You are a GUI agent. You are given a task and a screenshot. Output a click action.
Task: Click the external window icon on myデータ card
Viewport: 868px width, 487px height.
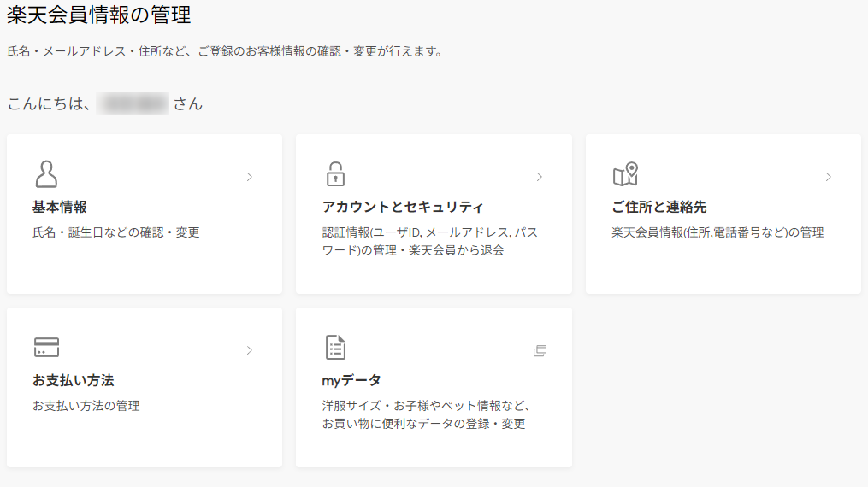pyautogui.click(x=540, y=350)
